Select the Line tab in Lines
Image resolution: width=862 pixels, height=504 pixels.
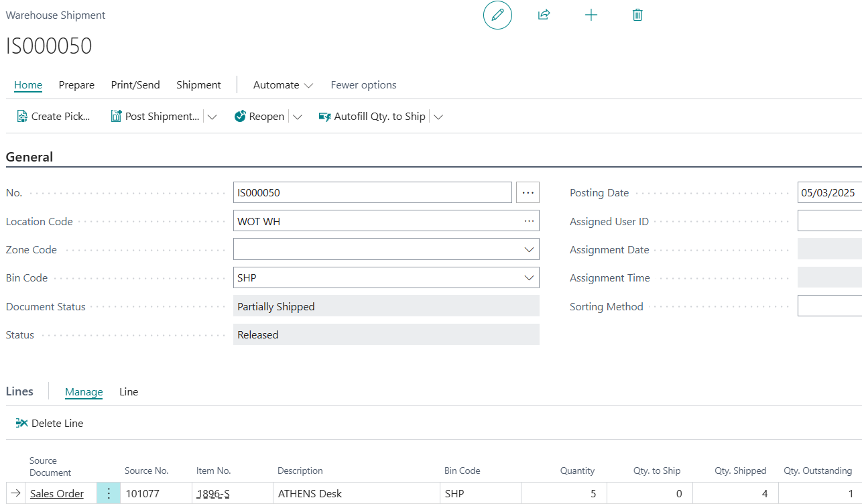pos(129,392)
